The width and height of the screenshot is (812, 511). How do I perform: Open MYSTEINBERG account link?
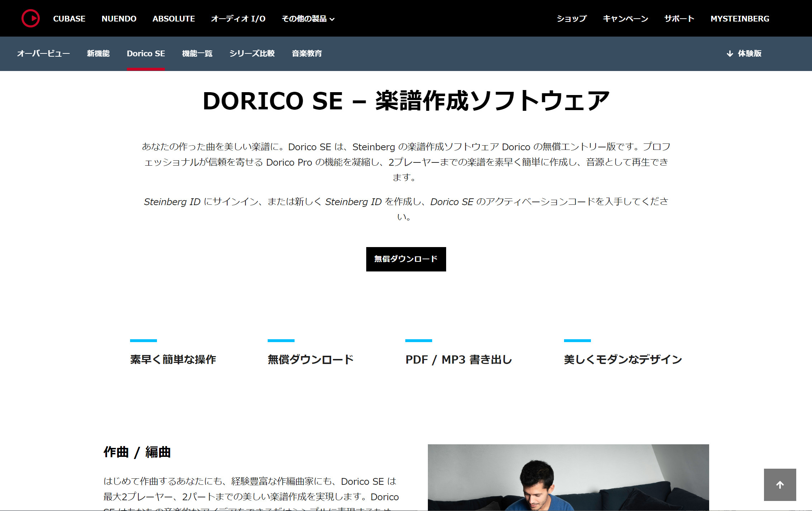pos(740,19)
